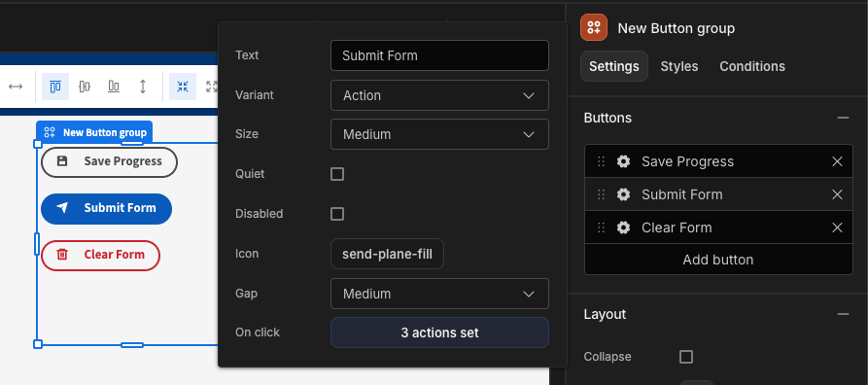Choose the align bottom toolbar icon
Image resolution: width=868 pixels, height=385 pixels.
tap(114, 87)
